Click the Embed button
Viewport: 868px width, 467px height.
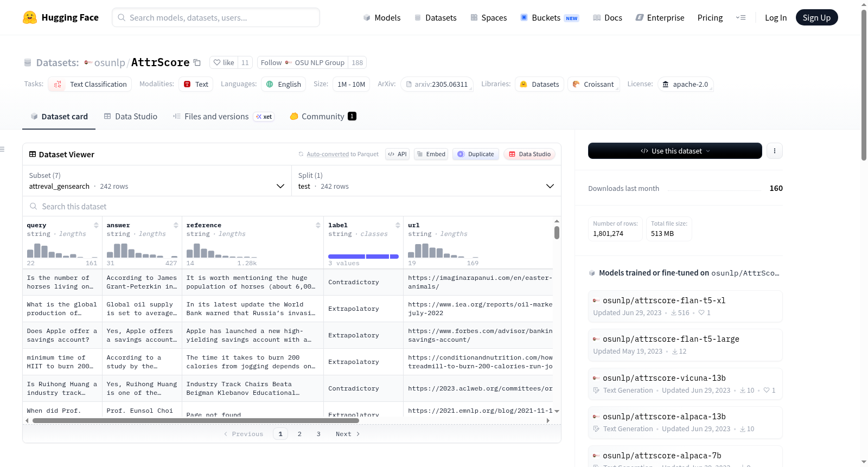(431, 154)
